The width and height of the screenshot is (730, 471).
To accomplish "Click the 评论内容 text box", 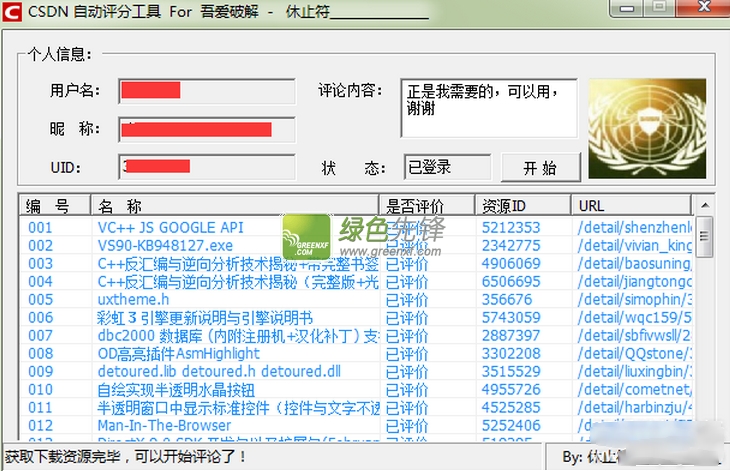I will pos(489,108).
